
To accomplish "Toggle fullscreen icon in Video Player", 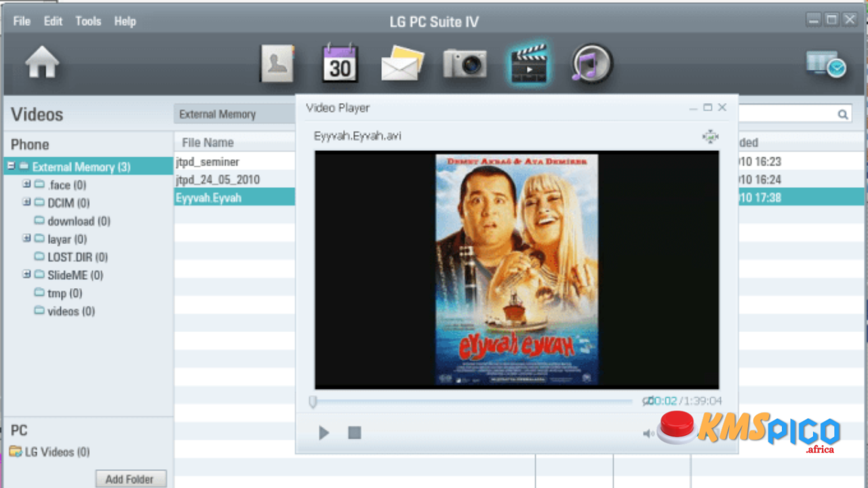I will [x=710, y=137].
